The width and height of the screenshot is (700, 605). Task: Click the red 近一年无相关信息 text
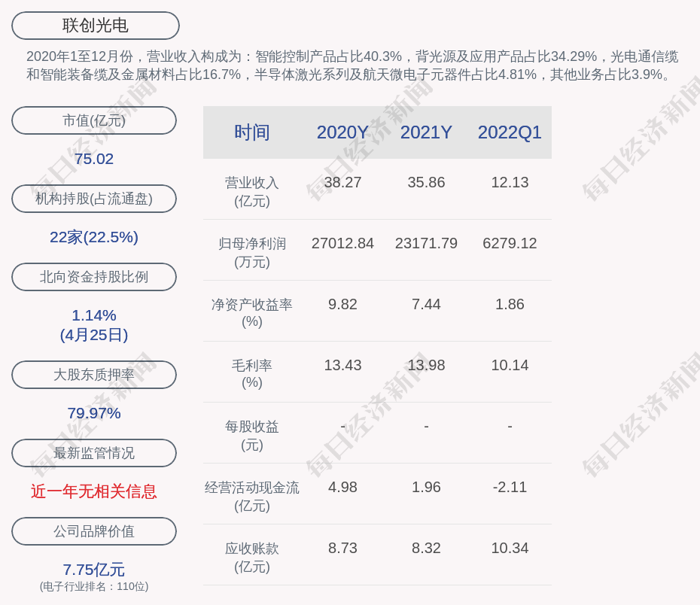point(94,491)
